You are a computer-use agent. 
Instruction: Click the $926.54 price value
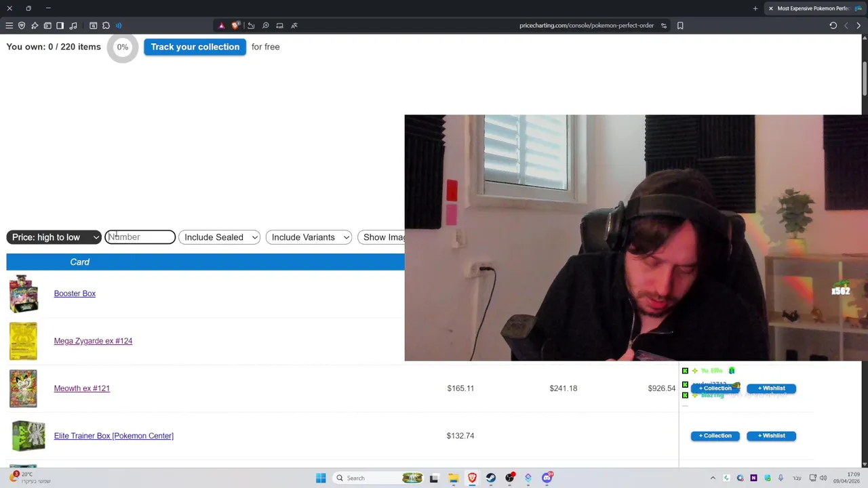click(661, 388)
